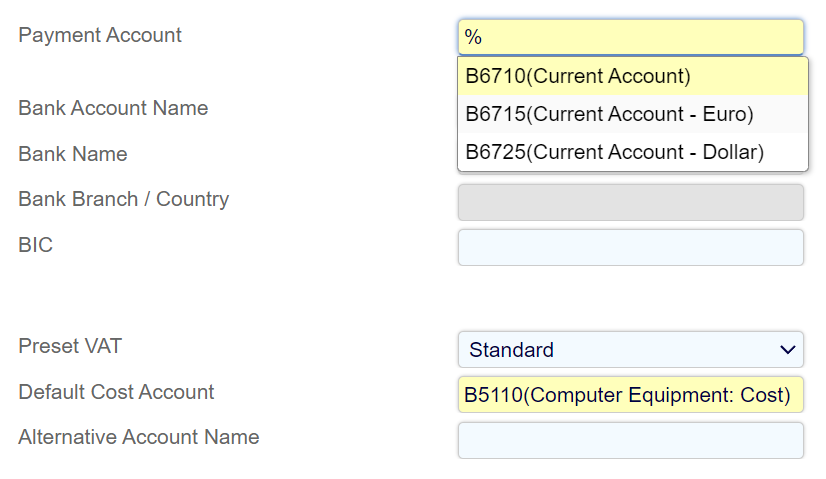Click the Payment Account label

tap(100, 35)
